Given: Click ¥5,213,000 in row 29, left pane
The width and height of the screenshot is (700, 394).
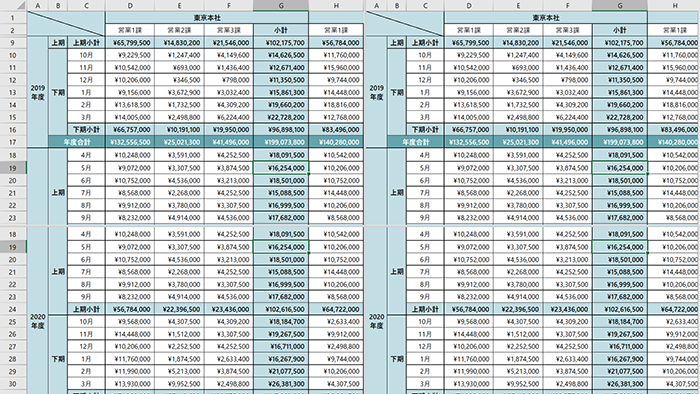Looking at the screenshot, I should pyautogui.click(x=179, y=371).
